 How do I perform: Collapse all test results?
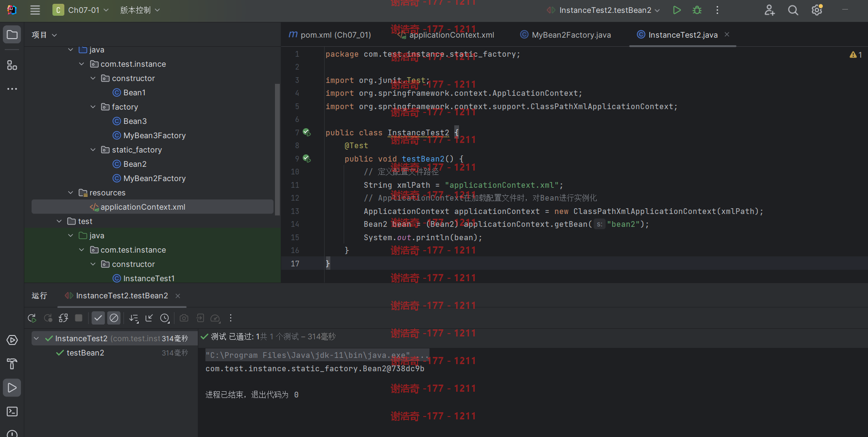[149, 318]
